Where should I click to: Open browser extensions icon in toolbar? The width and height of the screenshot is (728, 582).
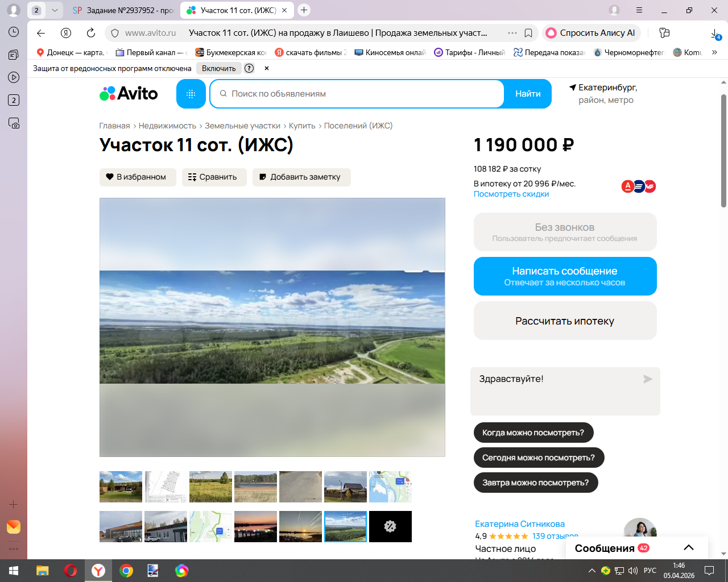664,33
